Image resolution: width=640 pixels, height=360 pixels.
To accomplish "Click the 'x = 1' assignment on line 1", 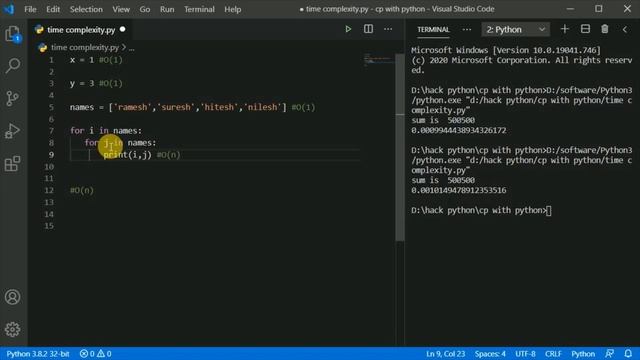I will point(82,60).
